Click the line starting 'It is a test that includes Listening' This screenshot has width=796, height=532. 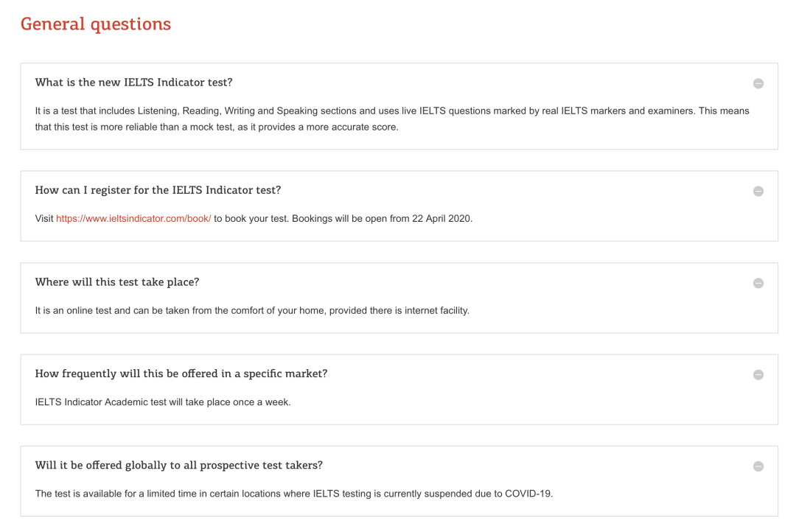[x=392, y=111]
